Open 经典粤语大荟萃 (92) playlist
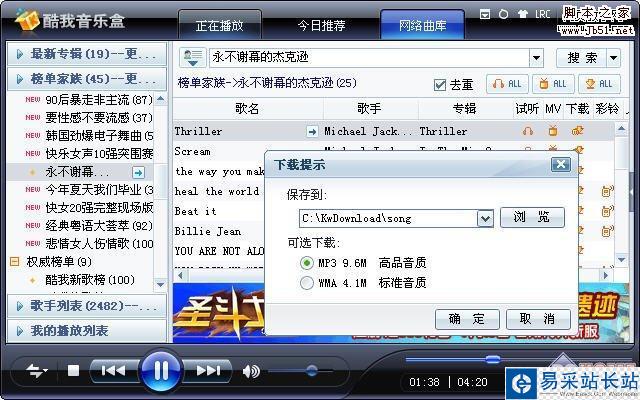 (x=99, y=226)
